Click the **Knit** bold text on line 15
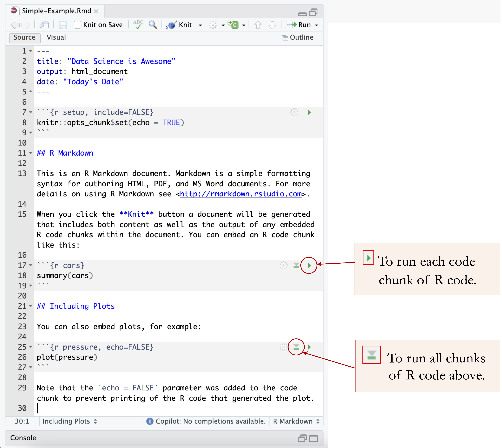Screen dimensions: 502x448 click(137, 215)
